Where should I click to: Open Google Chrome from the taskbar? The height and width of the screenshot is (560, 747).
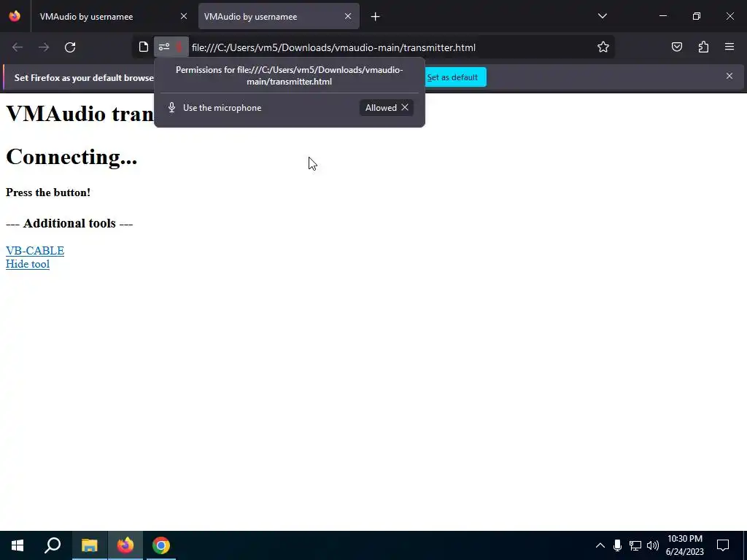coord(161,545)
